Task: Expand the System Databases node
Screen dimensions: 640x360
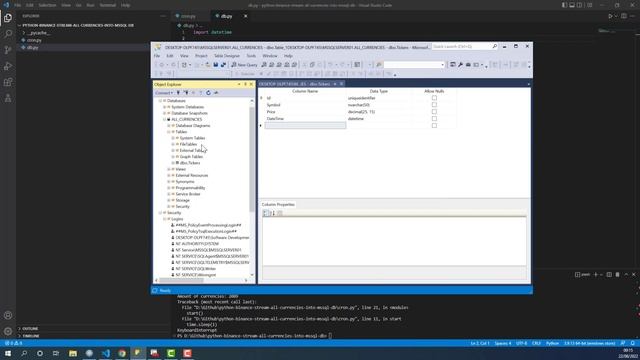Action: (x=164, y=107)
